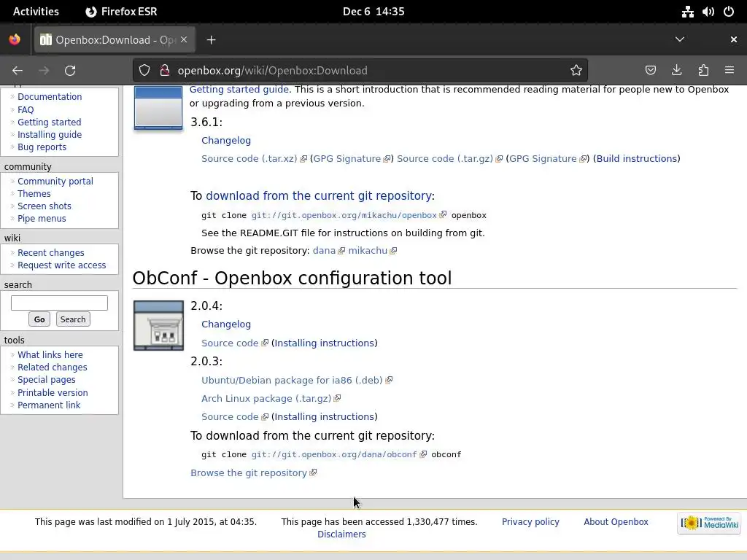747x560 pixels.
Task: Open the Documentation sidebar link
Action: (x=50, y=97)
